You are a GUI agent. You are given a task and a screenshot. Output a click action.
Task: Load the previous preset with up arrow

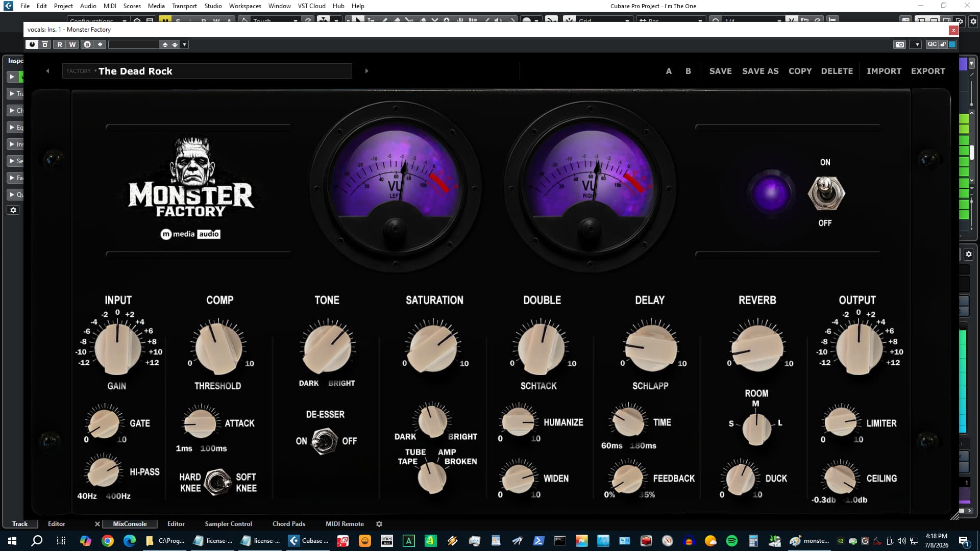[x=165, y=44]
